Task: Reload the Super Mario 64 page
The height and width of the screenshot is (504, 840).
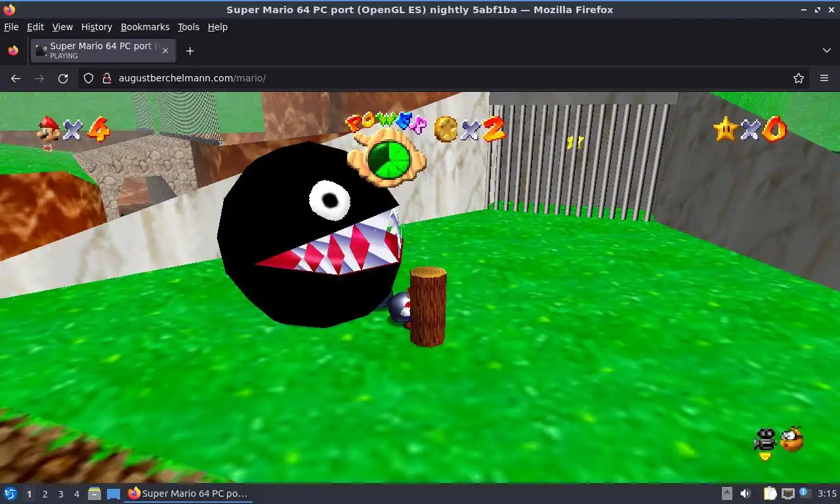Action: (x=63, y=78)
